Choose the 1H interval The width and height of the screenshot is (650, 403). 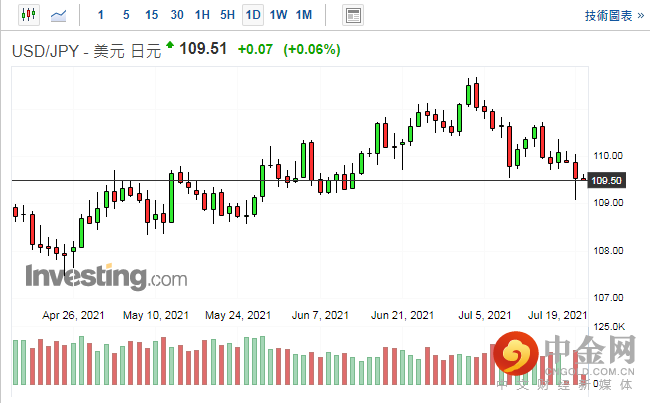click(x=203, y=15)
